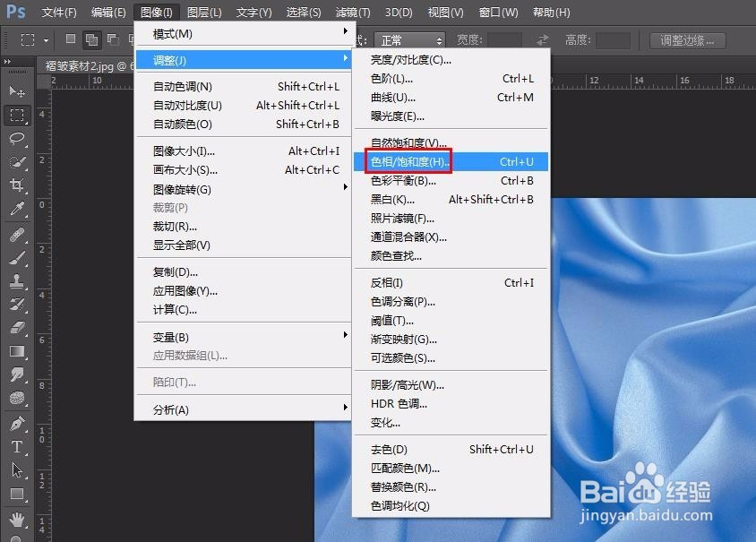The image size is (756, 542).
Task: Select the Move tool
Action: (x=18, y=91)
